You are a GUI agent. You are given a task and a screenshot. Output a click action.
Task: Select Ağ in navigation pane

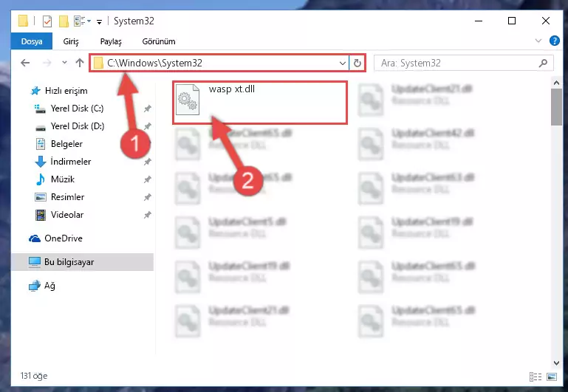[49, 286]
